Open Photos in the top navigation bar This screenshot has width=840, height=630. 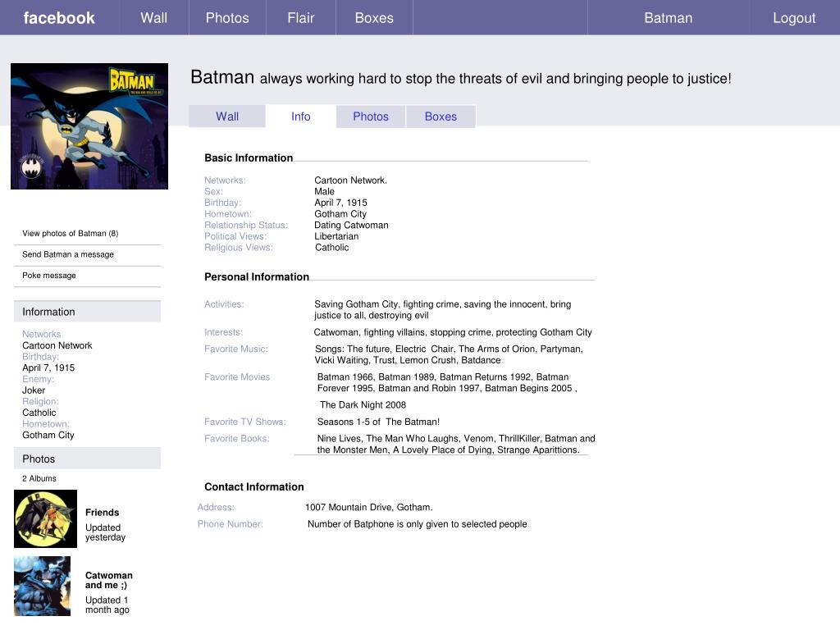pos(227,18)
